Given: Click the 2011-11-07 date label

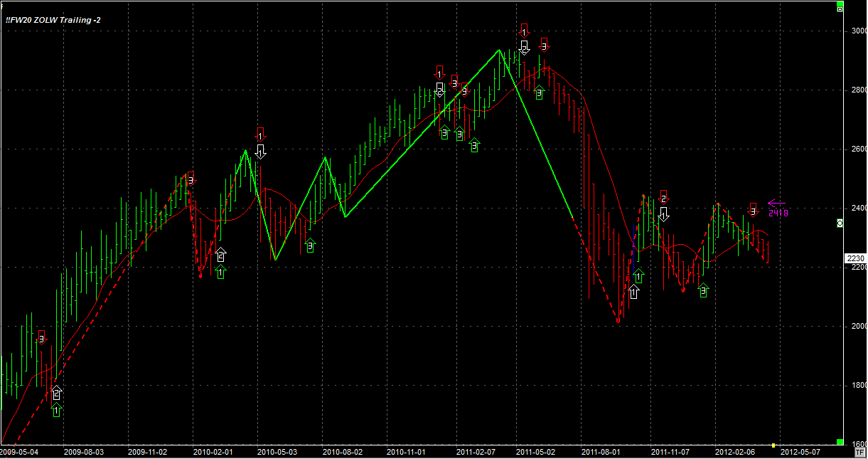Looking at the screenshot, I should pyautogui.click(x=670, y=452).
